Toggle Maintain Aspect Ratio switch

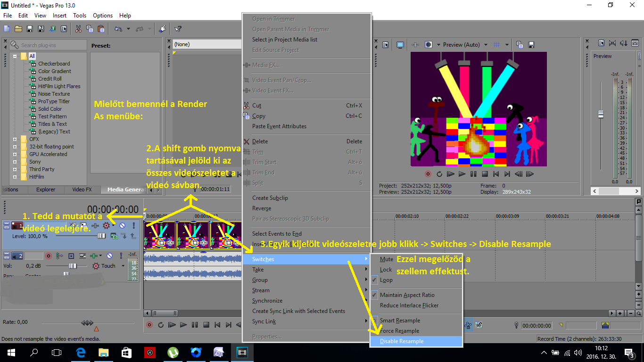[416, 295]
